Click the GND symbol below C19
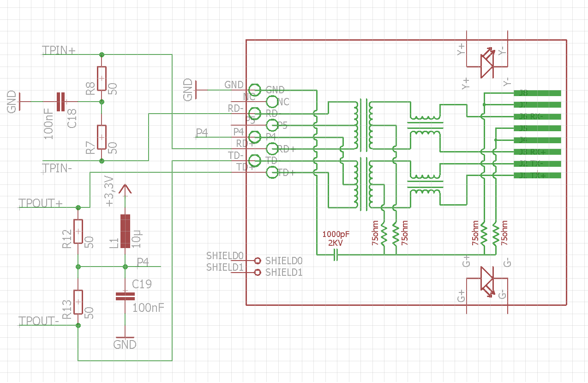Image resolution: width=588 pixels, height=383 pixels. 125,337
